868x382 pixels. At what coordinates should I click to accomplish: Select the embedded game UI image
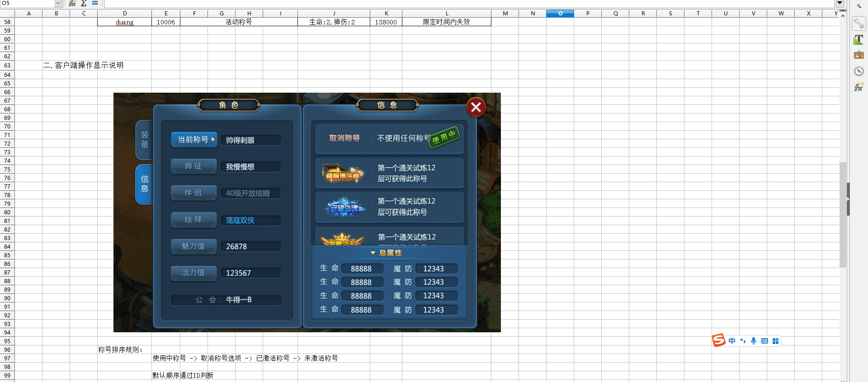(307, 212)
